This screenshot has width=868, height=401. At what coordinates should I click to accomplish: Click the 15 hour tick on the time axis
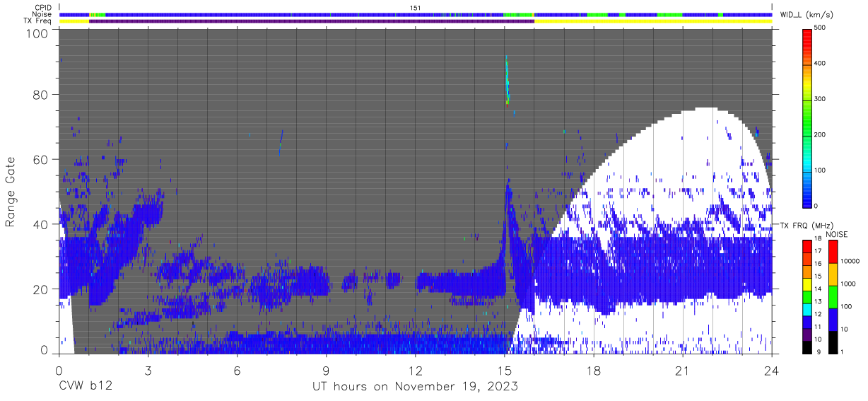click(x=505, y=370)
